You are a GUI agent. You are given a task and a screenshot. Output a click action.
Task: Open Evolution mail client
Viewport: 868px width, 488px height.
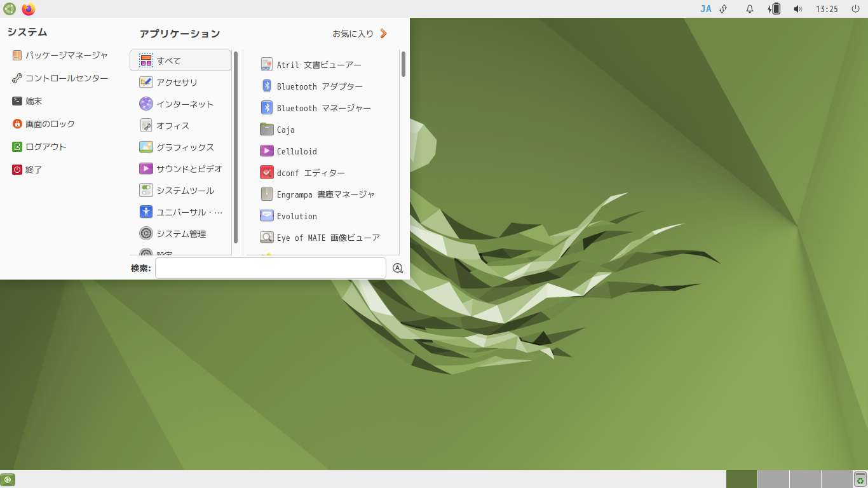point(322,215)
